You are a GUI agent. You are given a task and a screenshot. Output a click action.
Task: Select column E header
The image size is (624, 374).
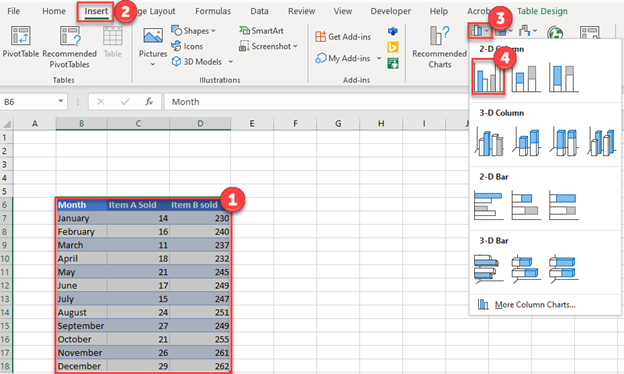point(252,124)
